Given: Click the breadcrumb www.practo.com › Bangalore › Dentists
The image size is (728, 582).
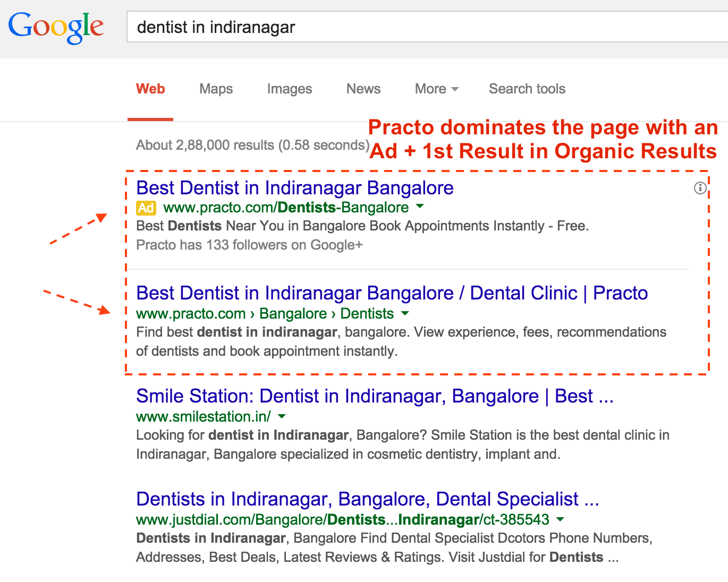Looking at the screenshot, I should pyautogui.click(x=265, y=314).
